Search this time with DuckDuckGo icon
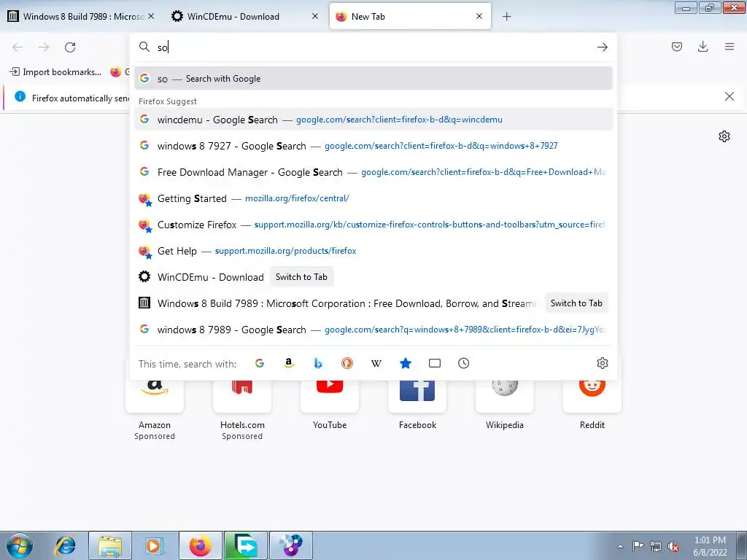Screen dimensions: 747x560 click(x=347, y=363)
